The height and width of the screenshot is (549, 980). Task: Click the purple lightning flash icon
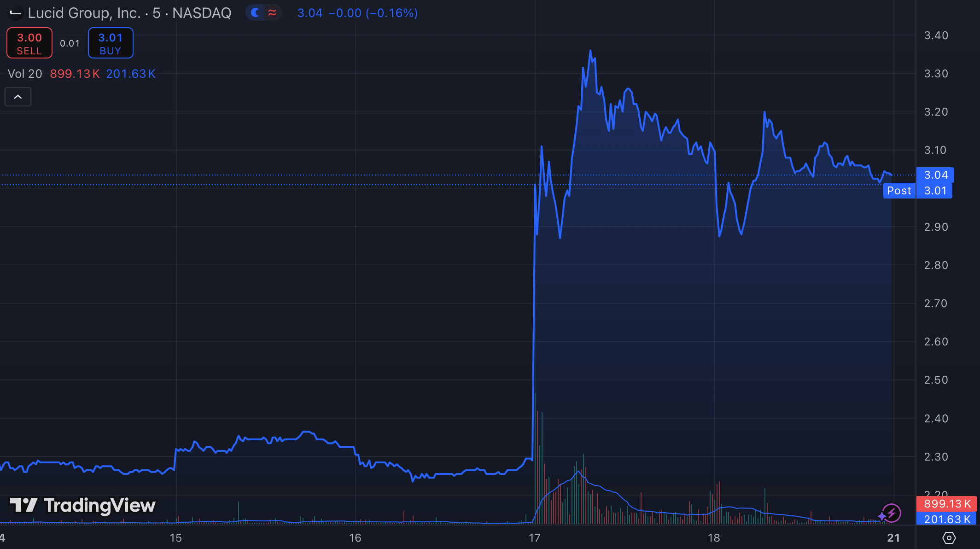(892, 513)
